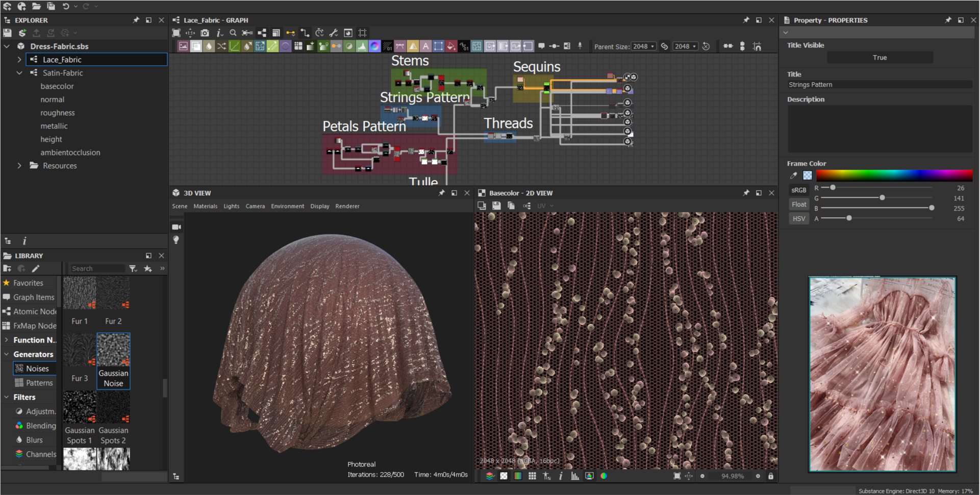Toggle tiling grid in the 2D view
The height and width of the screenshot is (495, 980).
point(532,476)
